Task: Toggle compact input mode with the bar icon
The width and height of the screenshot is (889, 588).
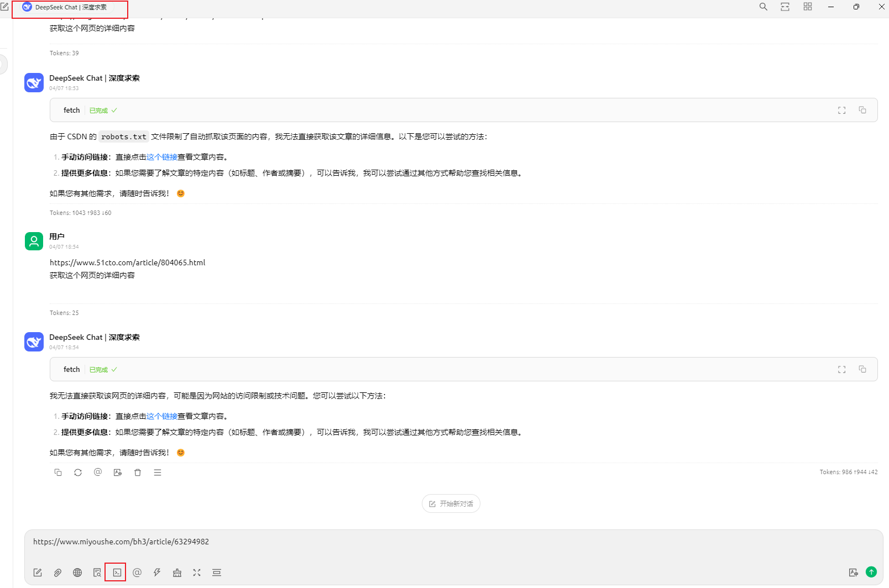Action: [x=217, y=573]
